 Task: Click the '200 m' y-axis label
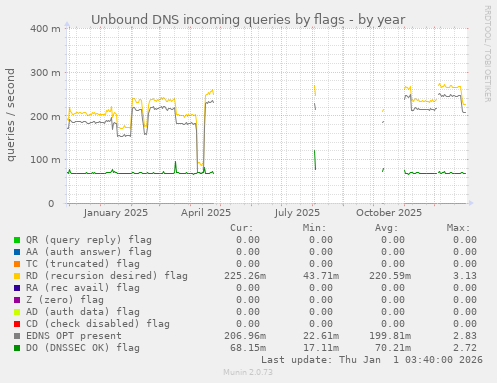[x=45, y=117]
